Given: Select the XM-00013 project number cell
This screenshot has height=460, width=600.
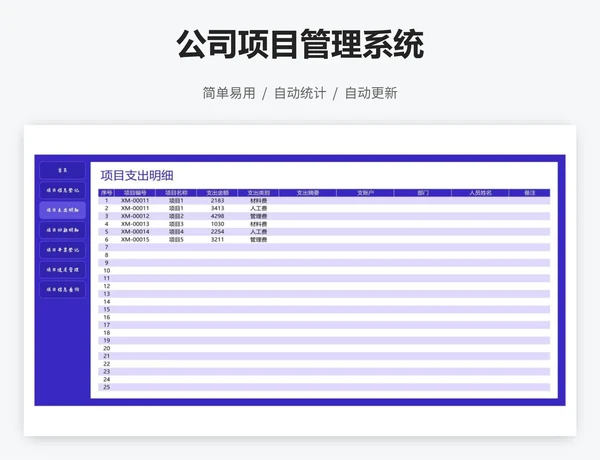Looking at the screenshot, I should (135, 224).
